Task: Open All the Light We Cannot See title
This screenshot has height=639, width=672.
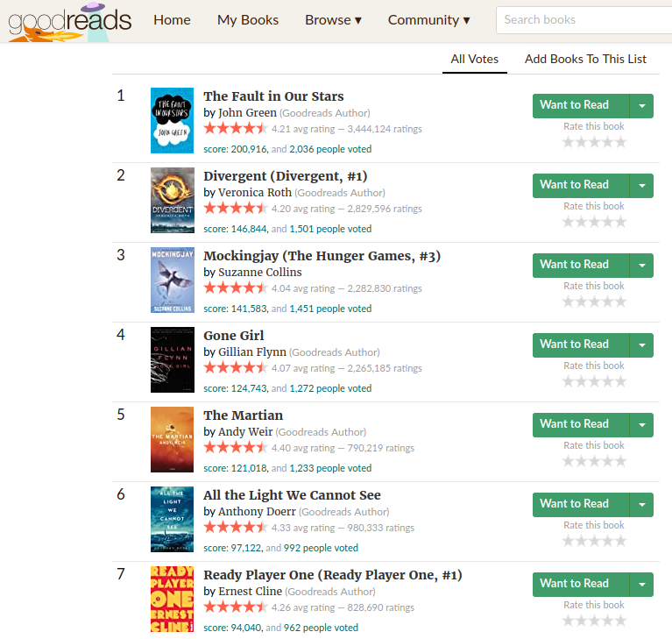Action: [x=292, y=495]
